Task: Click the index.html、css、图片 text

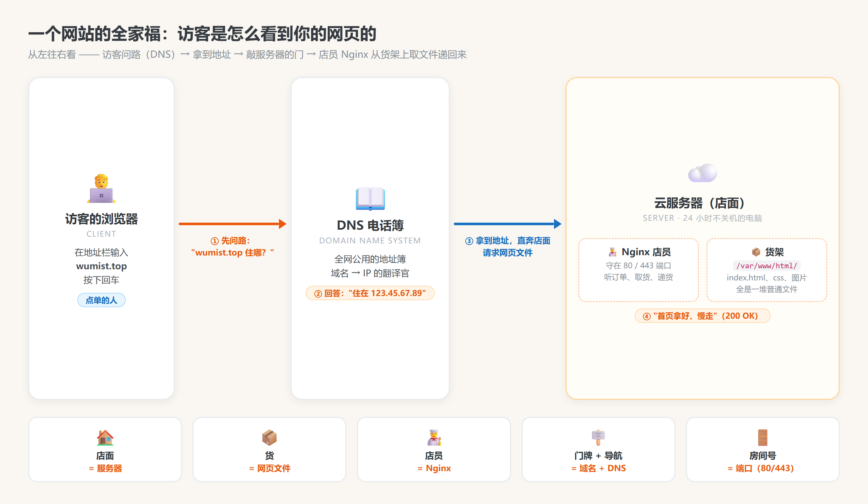Action: [767, 278]
